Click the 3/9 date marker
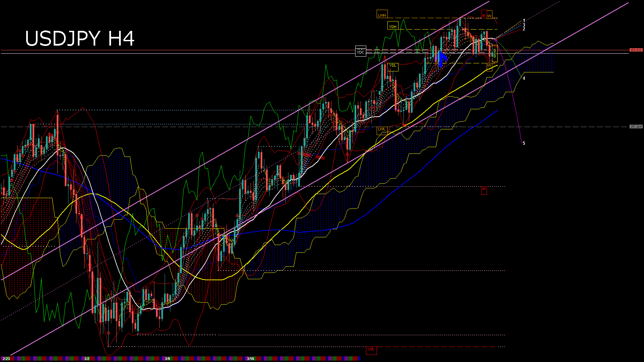 click(x=167, y=359)
